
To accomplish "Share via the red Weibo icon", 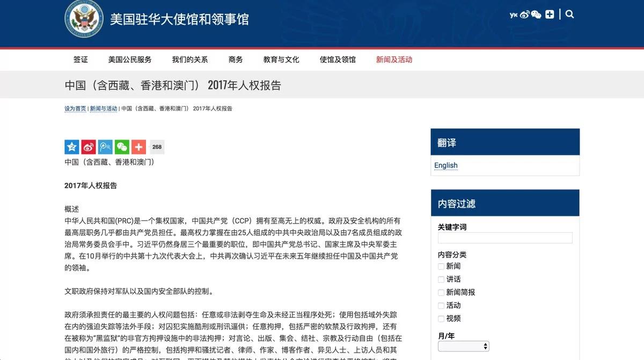I will click(89, 146).
